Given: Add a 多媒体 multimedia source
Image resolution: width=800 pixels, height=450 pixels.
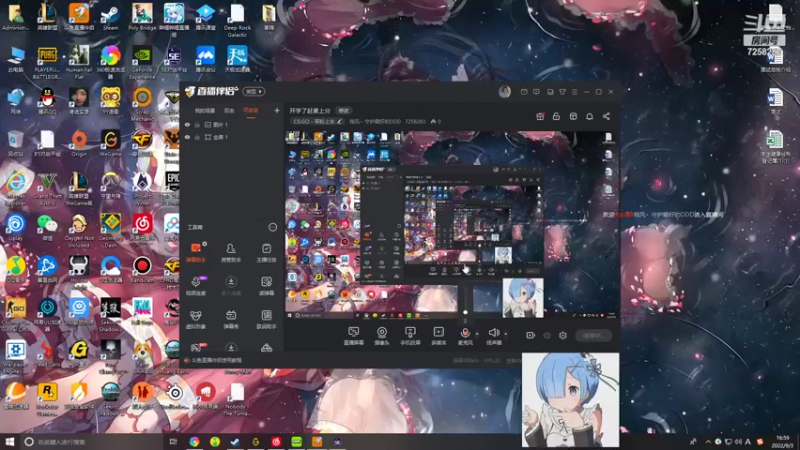Looking at the screenshot, I should click(x=439, y=336).
